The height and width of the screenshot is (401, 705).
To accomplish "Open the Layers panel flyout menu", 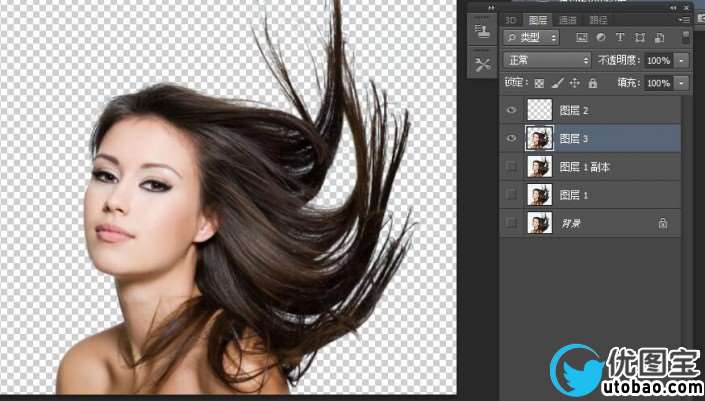I will (x=684, y=20).
